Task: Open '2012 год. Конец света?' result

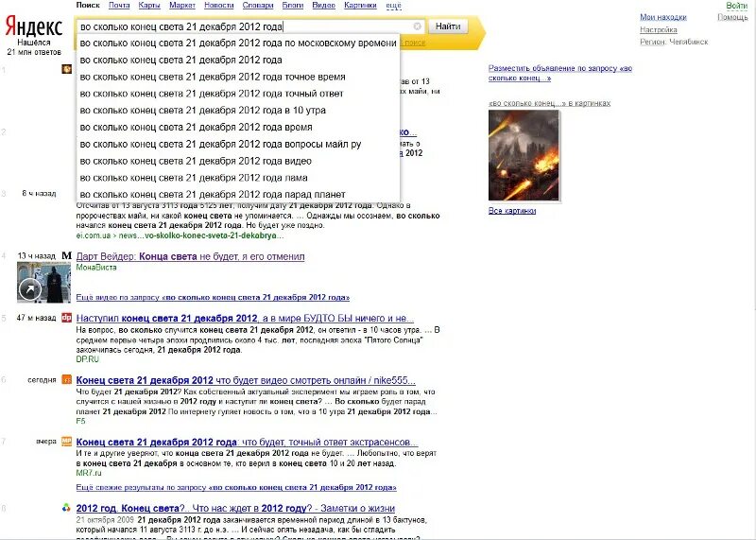Action: pyautogui.click(x=235, y=508)
